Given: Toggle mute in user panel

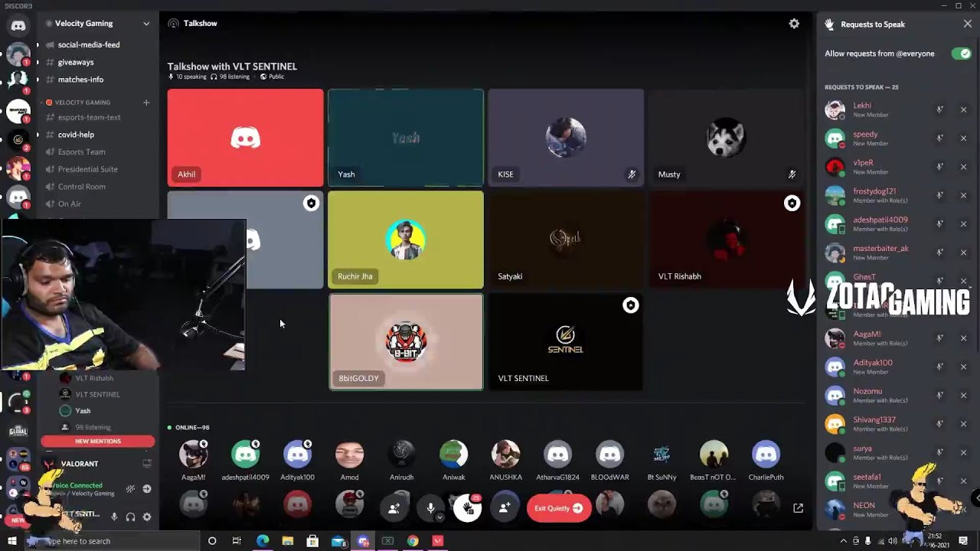Looking at the screenshot, I should 114,517.
